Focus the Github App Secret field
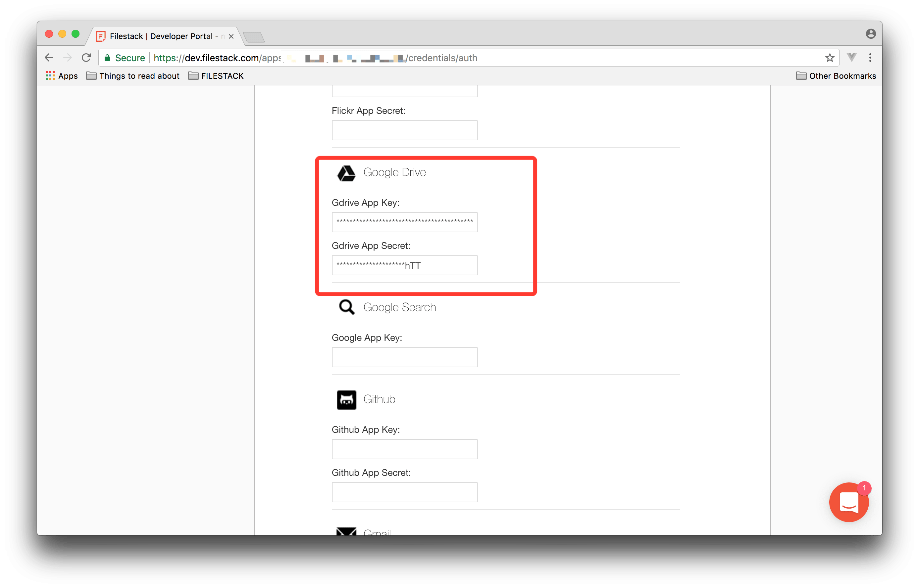This screenshot has width=919, height=588. point(404,492)
